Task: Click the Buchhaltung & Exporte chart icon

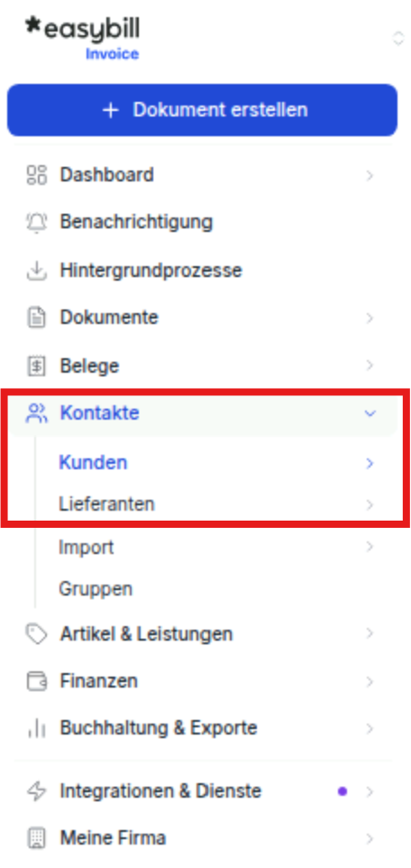Action: click(37, 729)
